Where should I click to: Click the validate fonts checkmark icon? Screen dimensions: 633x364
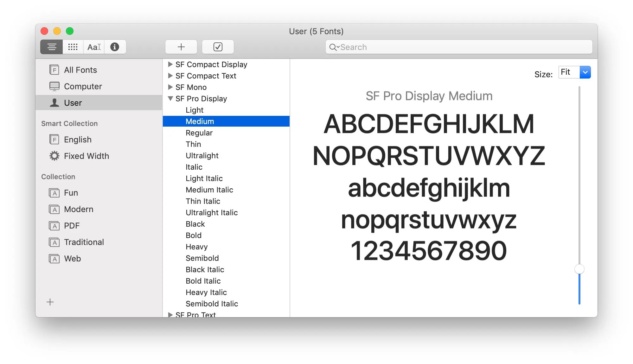click(x=217, y=47)
